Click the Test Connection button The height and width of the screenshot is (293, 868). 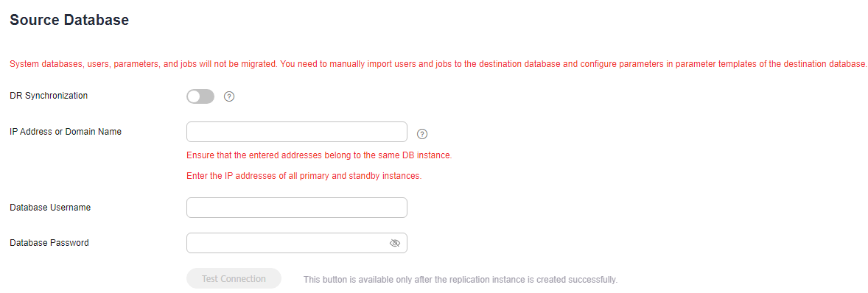pyautogui.click(x=234, y=278)
